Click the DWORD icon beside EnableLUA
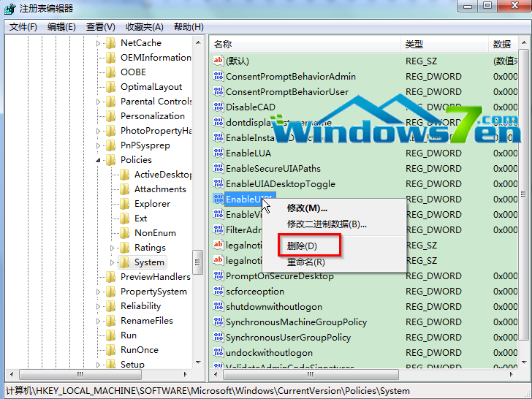The height and width of the screenshot is (399, 532). click(x=218, y=153)
